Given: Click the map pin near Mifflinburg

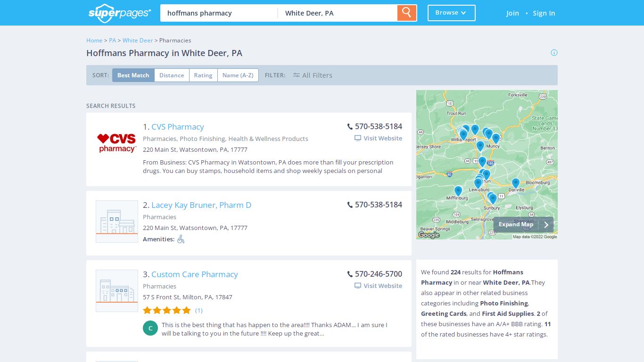Looking at the screenshot, I should (458, 191).
